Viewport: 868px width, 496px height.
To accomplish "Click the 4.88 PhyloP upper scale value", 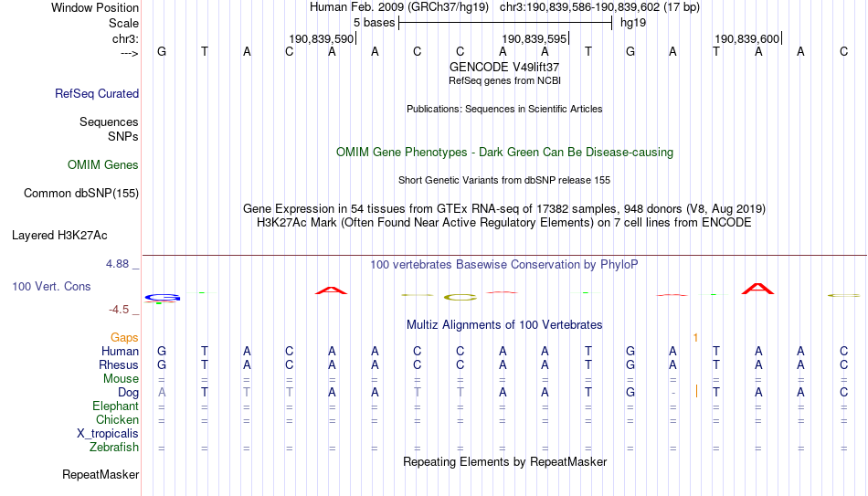I will pos(117,264).
